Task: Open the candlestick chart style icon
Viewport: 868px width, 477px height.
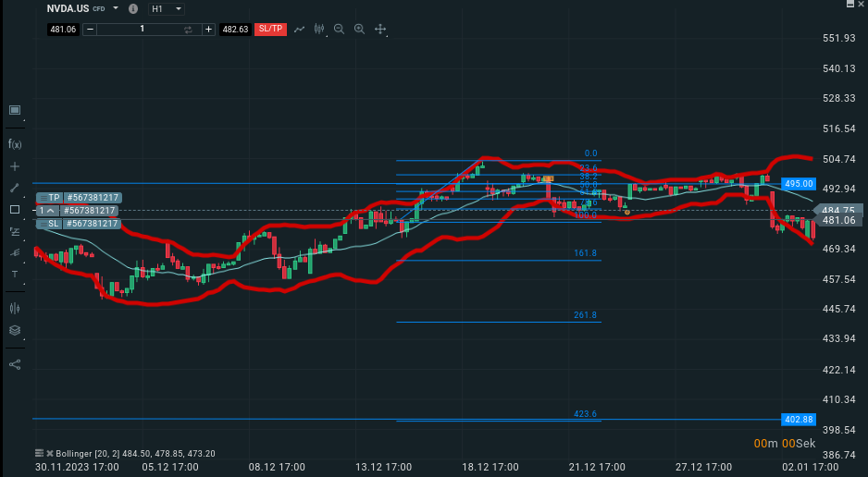Action: (319, 30)
